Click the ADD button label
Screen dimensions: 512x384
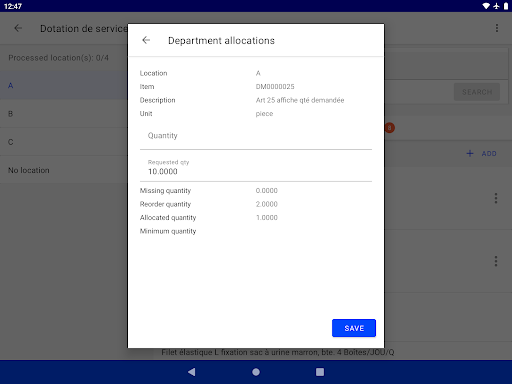[x=489, y=154]
